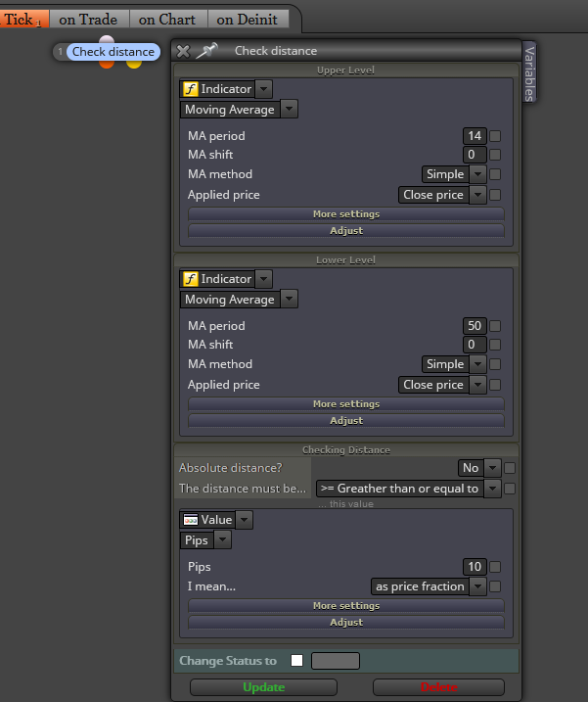
Task: Switch to the Tick tab
Action: tap(23, 20)
